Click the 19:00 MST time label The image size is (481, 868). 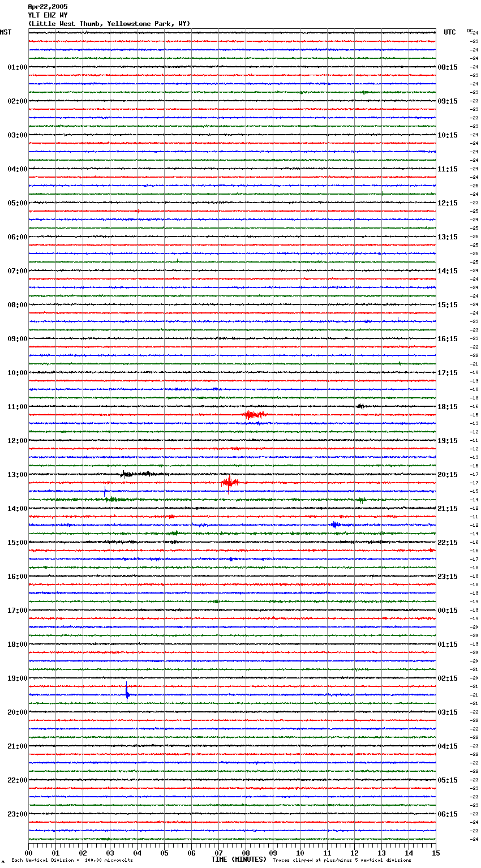click(17, 678)
